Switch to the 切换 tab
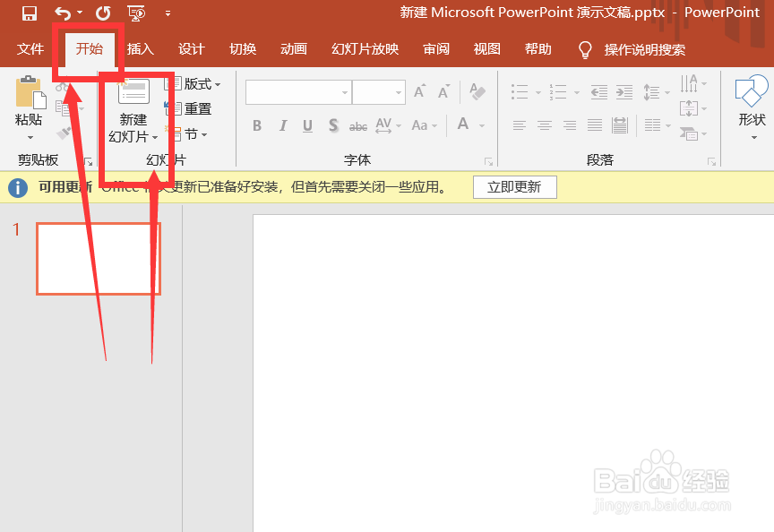Image resolution: width=774 pixels, height=532 pixels. (x=243, y=49)
